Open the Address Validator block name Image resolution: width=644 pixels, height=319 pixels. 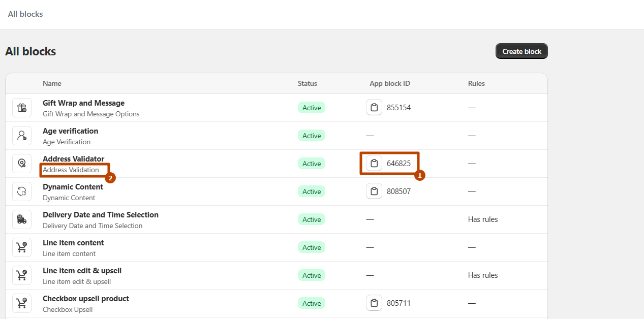(x=73, y=159)
